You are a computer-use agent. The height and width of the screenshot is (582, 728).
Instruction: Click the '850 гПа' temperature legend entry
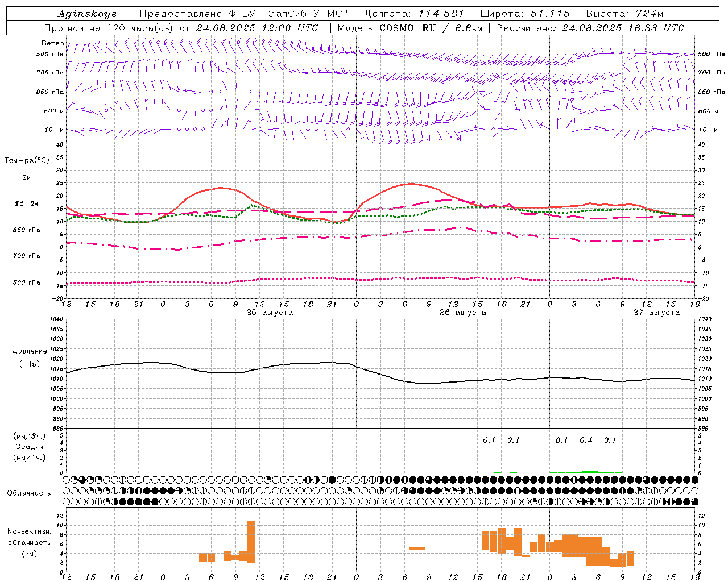tap(27, 230)
